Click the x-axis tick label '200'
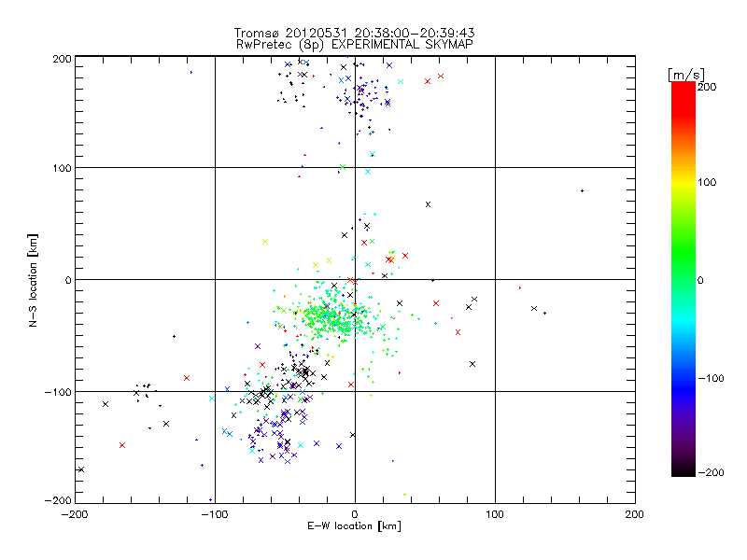 coord(635,514)
